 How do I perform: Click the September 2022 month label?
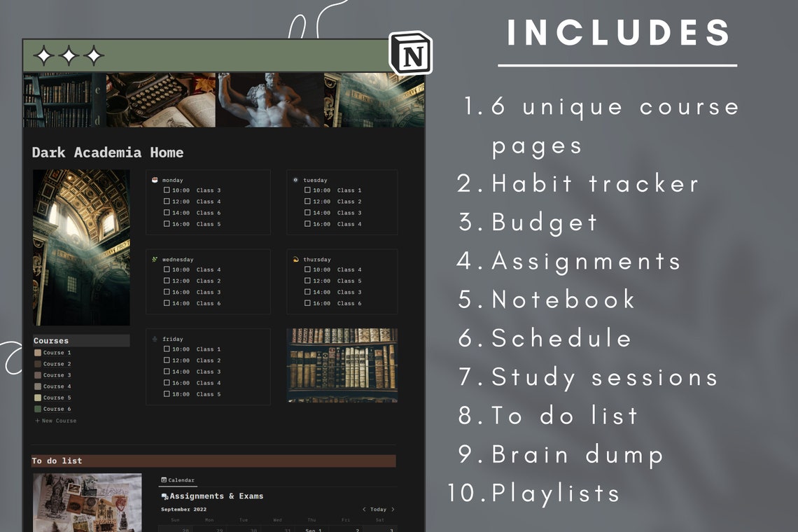click(183, 509)
